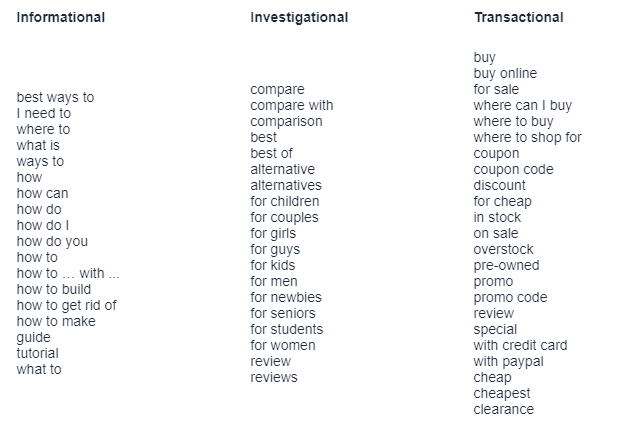Image resolution: width=629 pixels, height=427 pixels.
Task: Select the "guide" modifier
Action: [33, 337]
